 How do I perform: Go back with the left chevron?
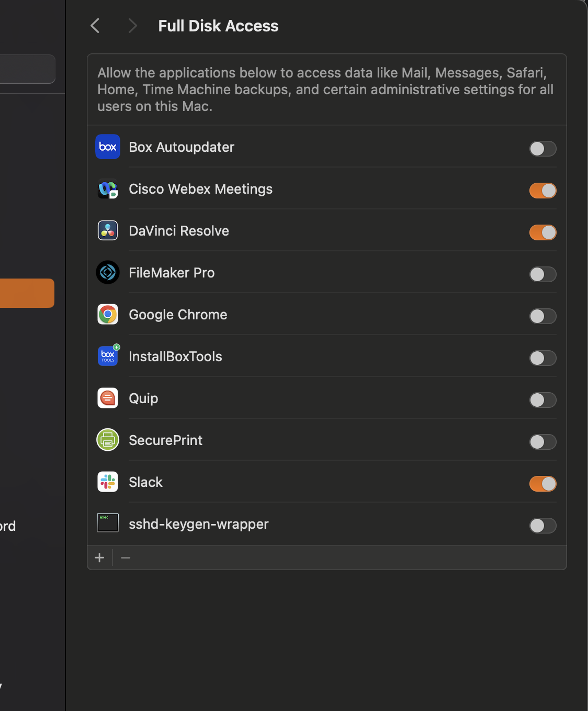[95, 26]
